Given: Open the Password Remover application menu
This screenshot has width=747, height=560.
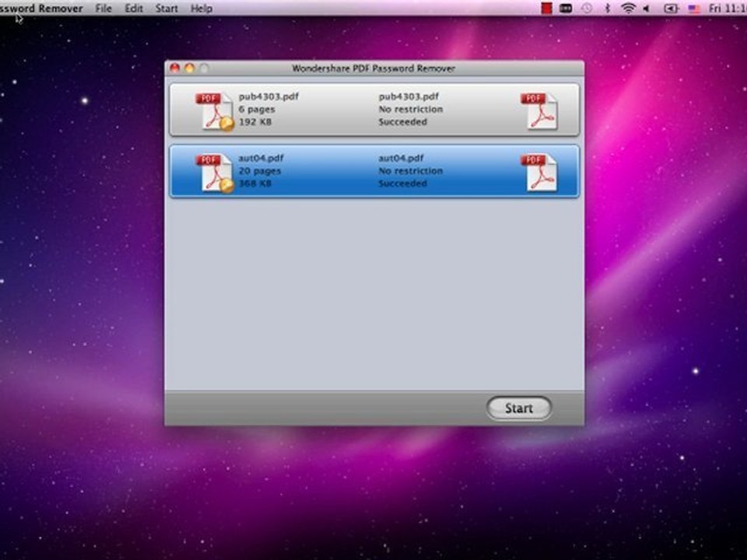Looking at the screenshot, I should coord(41,9).
